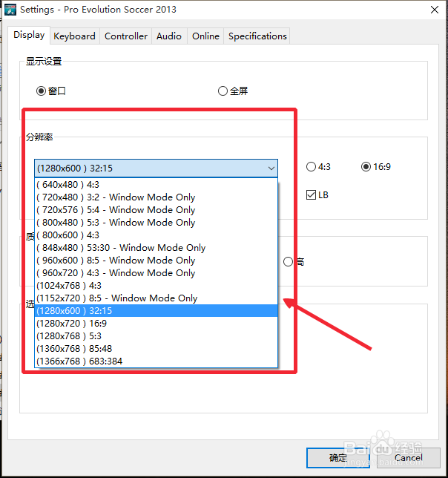Close the Settings window
This screenshot has width=448, height=478.
tap(435, 10)
